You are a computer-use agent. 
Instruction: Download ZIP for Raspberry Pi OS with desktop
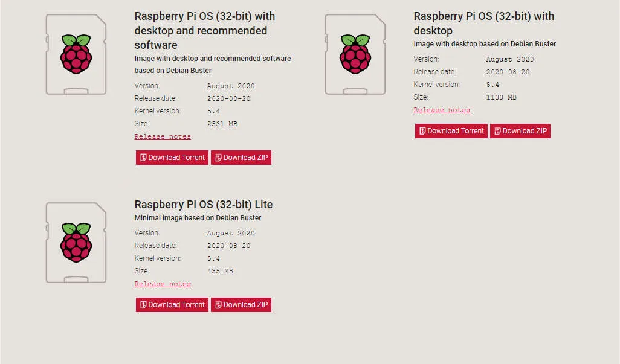520,131
